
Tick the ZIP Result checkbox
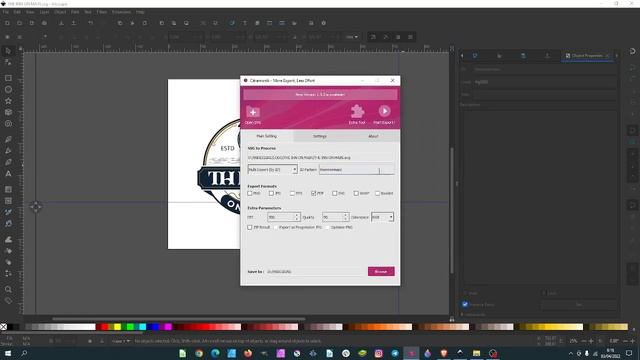[x=250, y=227]
